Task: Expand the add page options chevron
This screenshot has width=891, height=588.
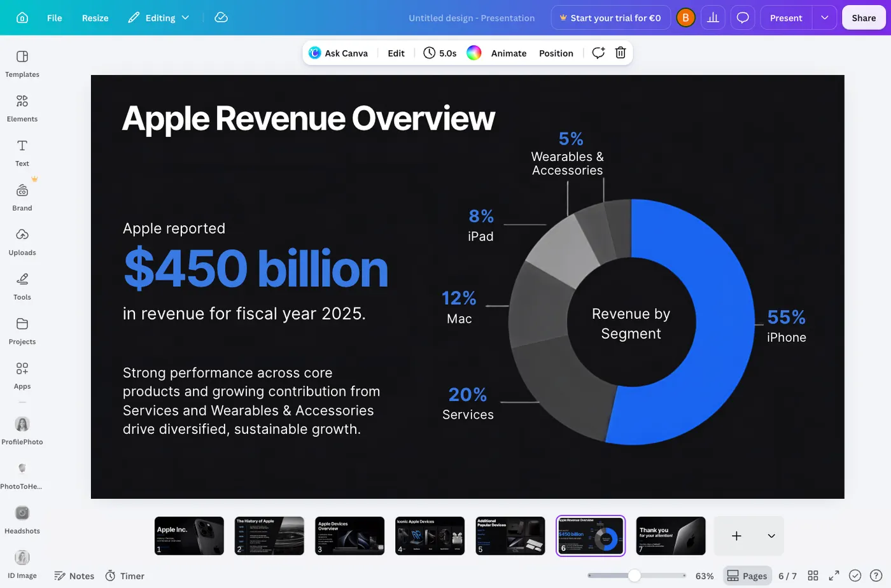Action: (771, 536)
